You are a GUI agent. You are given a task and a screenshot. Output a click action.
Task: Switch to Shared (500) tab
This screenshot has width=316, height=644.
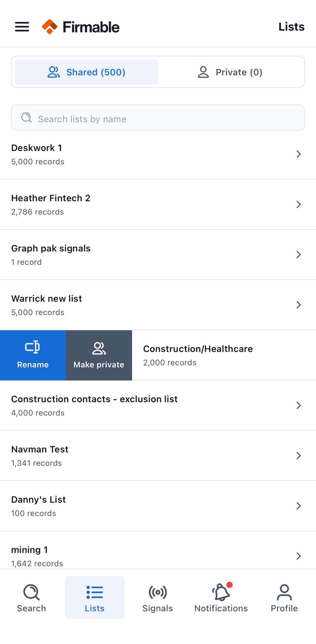click(x=86, y=72)
